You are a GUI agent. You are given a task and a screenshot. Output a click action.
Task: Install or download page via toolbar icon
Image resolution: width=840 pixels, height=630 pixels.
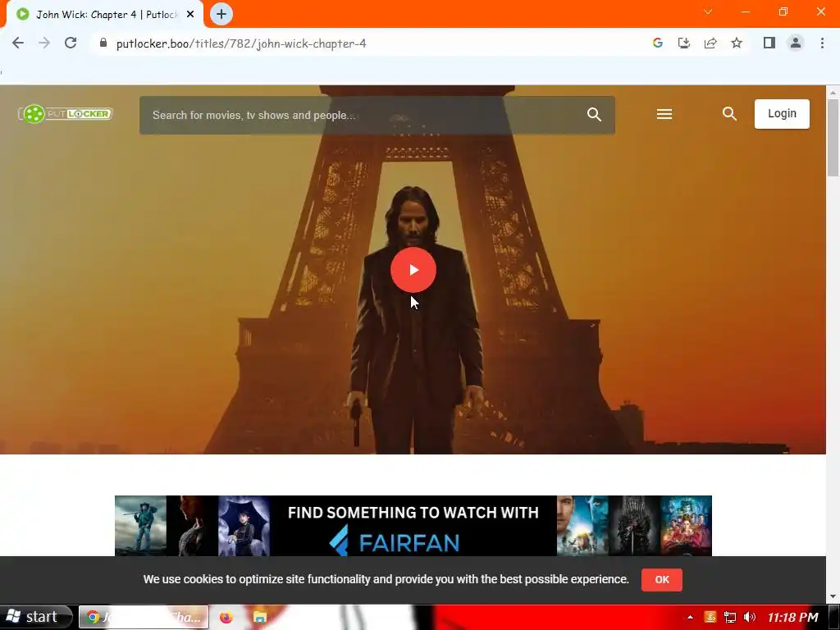pos(684,43)
